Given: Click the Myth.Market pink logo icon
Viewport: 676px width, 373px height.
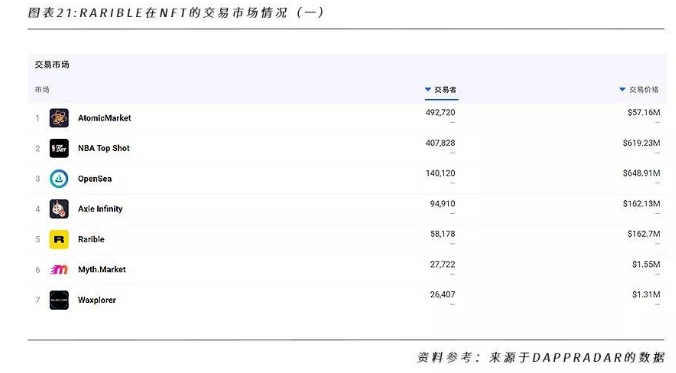Looking at the screenshot, I should click(x=59, y=270).
